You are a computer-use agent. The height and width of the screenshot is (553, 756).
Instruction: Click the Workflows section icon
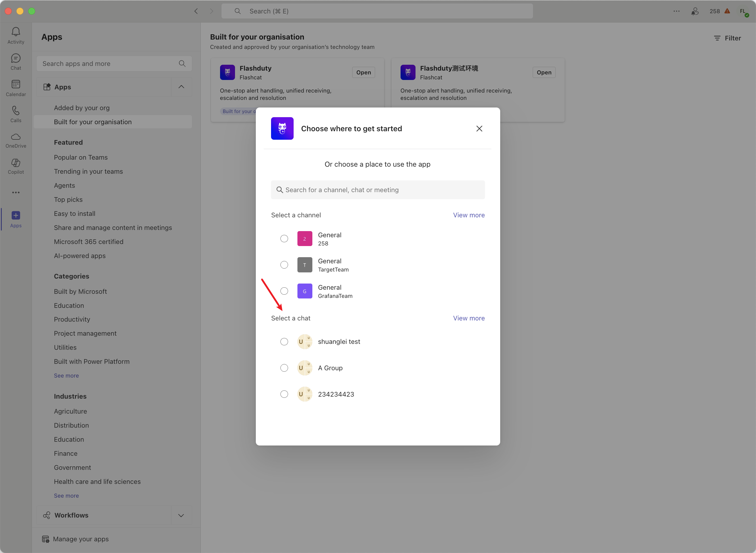[47, 515]
